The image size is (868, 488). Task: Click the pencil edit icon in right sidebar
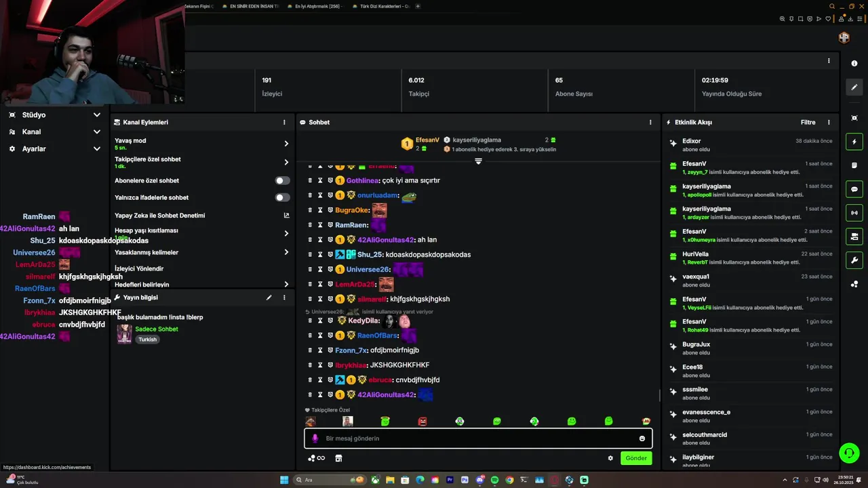(x=854, y=87)
